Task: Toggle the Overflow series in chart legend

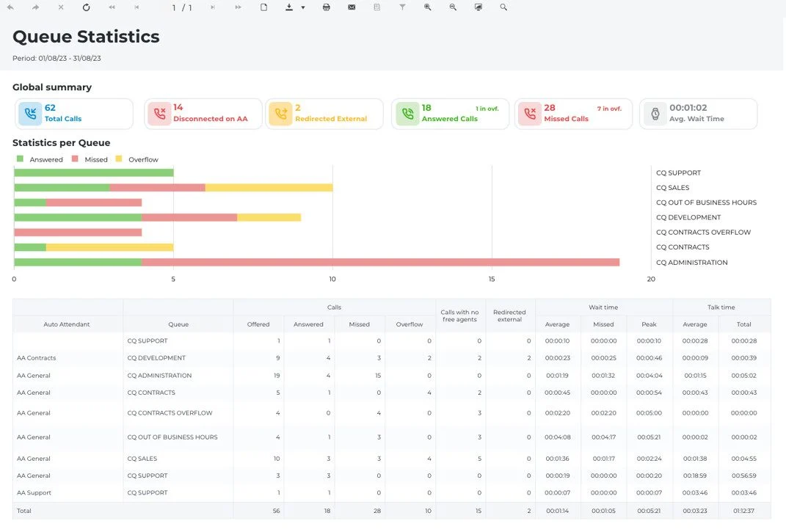Action: pos(137,159)
